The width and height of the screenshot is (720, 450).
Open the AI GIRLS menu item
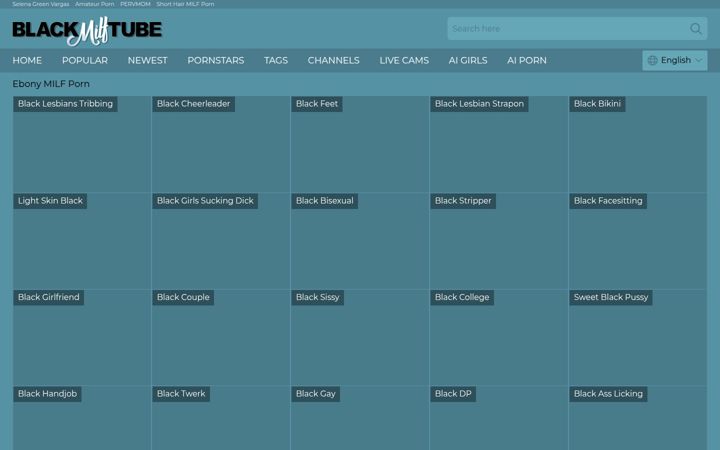coord(468,61)
